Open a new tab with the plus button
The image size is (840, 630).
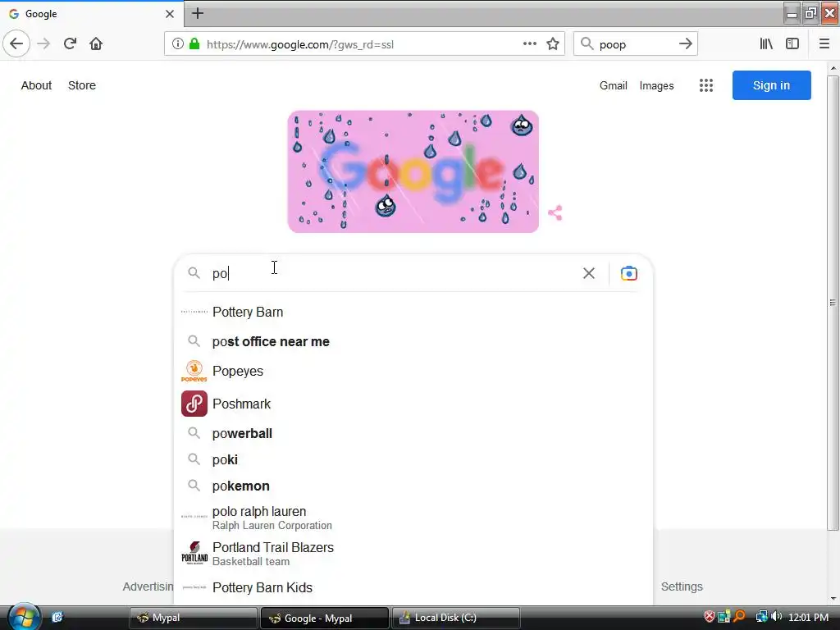point(198,13)
